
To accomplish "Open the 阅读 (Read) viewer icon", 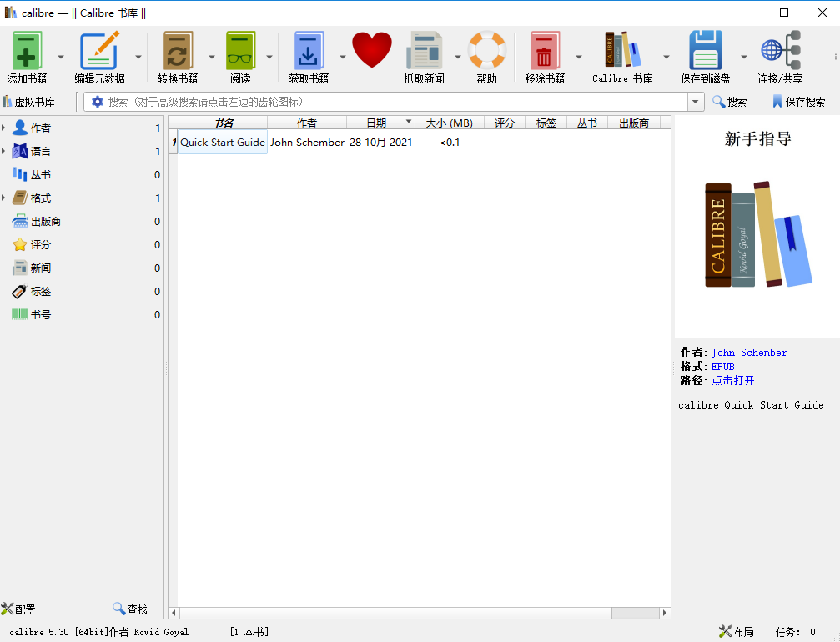I will 240,50.
